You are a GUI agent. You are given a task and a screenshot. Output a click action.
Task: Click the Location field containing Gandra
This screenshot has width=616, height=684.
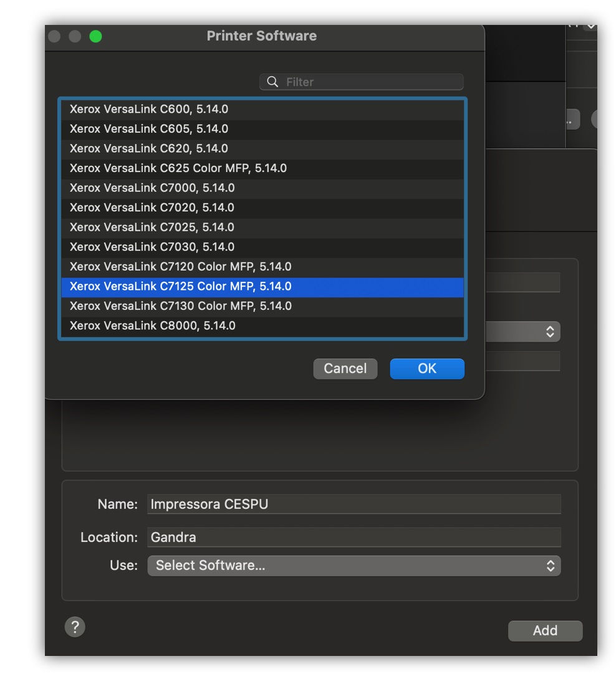click(354, 537)
